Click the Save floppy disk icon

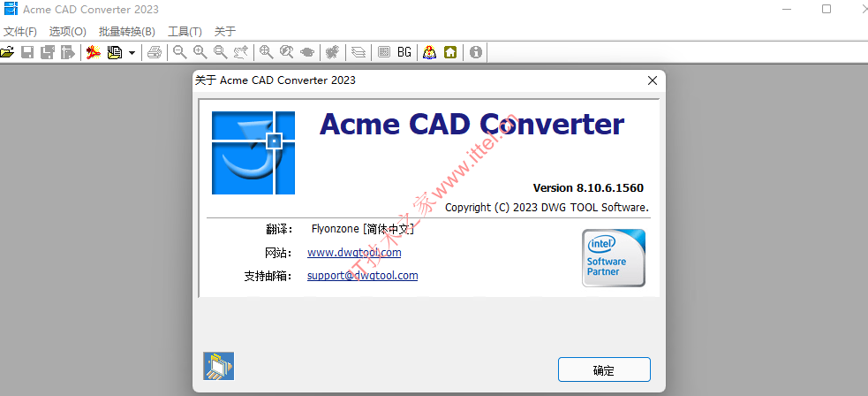tap(27, 53)
